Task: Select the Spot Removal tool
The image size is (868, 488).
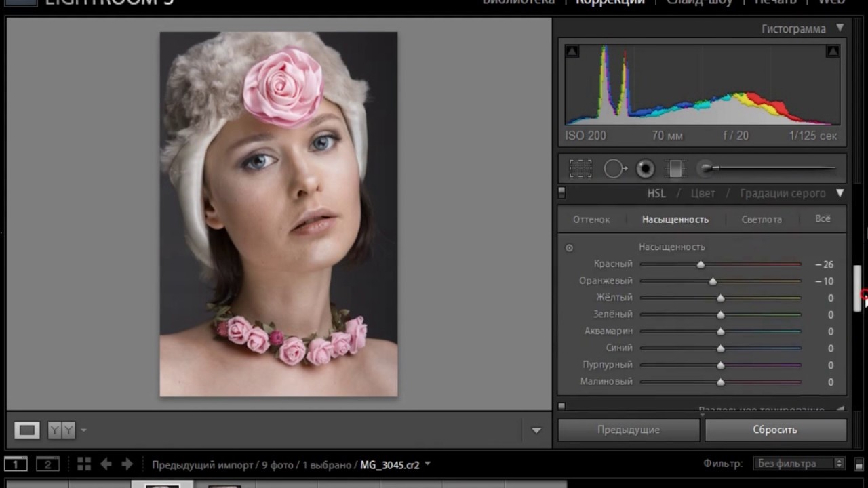Action: (614, 168)
